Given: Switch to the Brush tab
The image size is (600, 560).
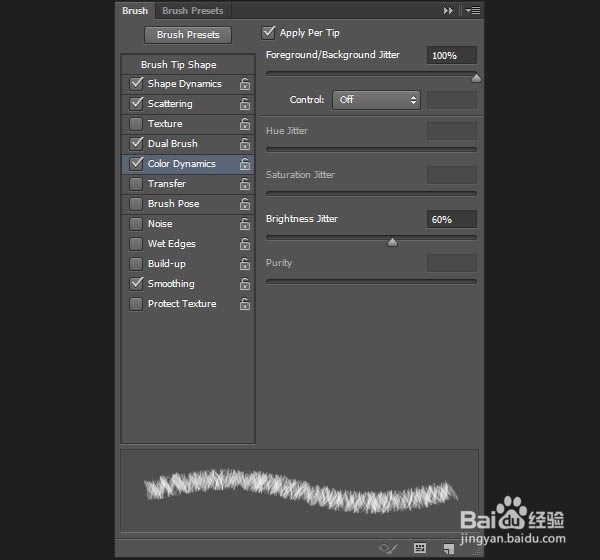Looking at the screenshot, I should [135, 11].
